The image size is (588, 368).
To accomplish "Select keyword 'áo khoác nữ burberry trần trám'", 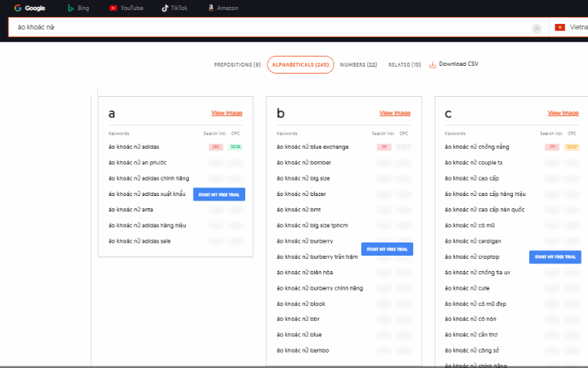I will (317, 257).
